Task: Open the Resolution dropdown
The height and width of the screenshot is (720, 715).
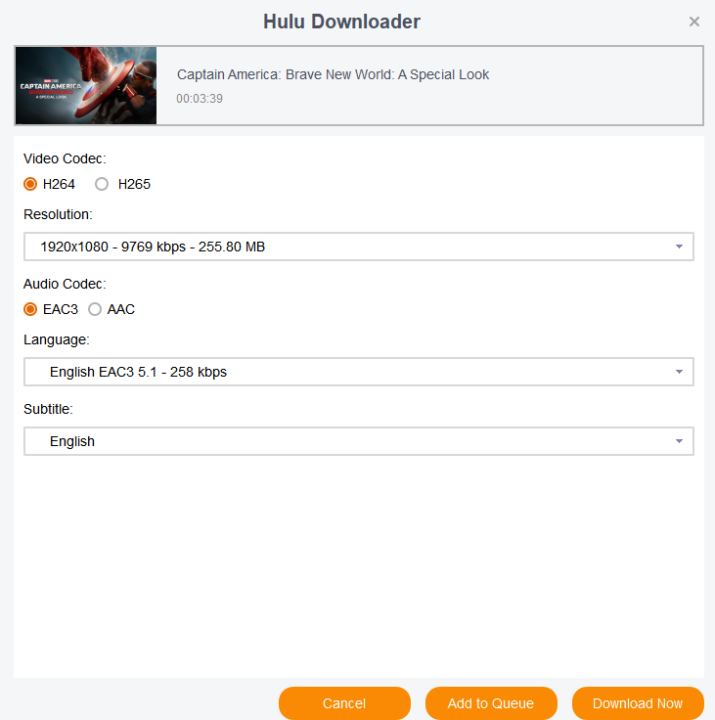Action: 359,247
